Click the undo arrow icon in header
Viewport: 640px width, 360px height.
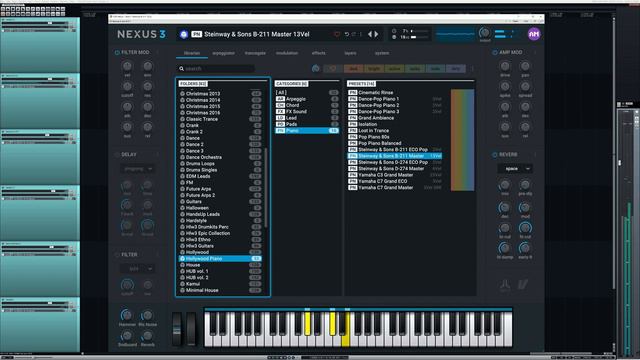(x=347, y=34)
